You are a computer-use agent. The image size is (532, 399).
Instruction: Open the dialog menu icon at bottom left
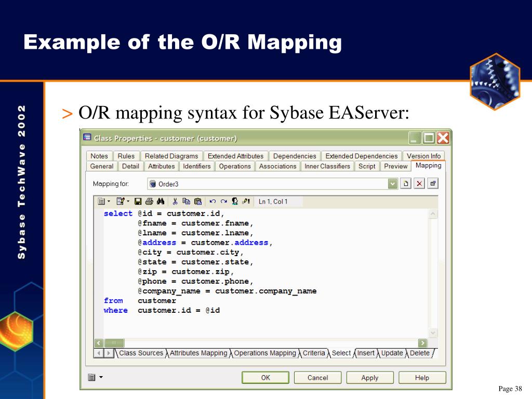[x=91, y=377]
